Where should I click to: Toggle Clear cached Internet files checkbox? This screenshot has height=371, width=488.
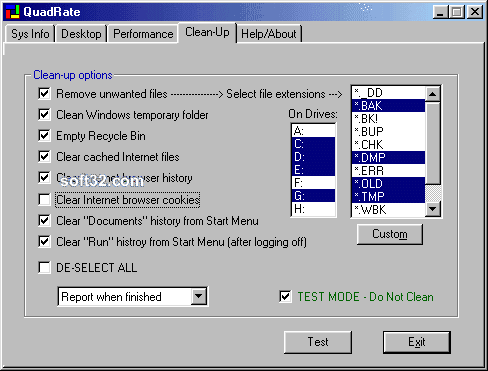pos(44,157)
